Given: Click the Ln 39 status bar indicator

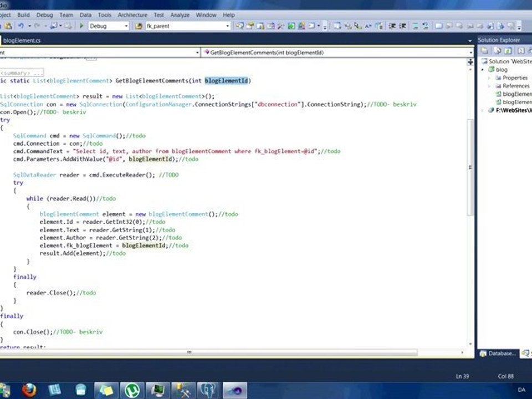Looking at the screenshot, I should (462, 376).
